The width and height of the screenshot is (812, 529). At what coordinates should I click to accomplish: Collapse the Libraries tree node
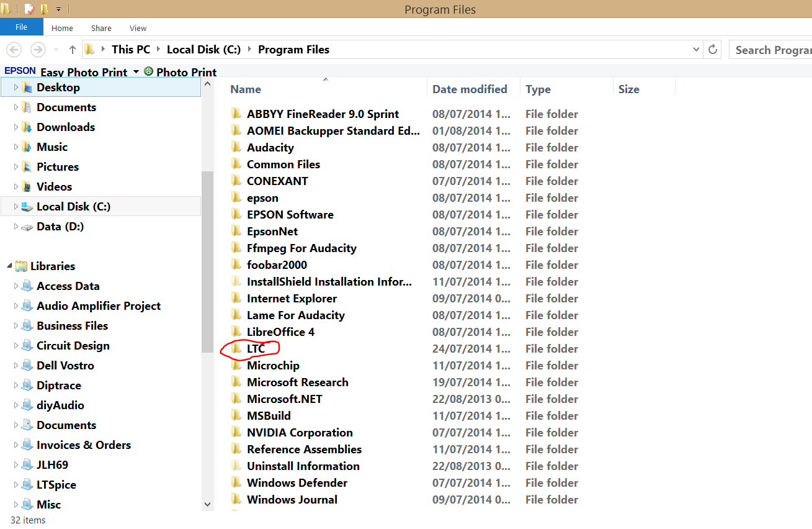(x=9, y=266)
